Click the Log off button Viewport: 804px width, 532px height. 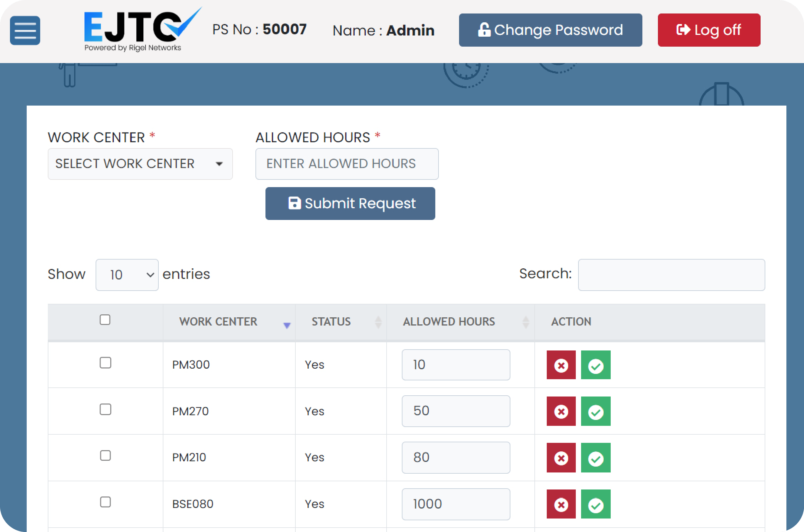(709, 30)
